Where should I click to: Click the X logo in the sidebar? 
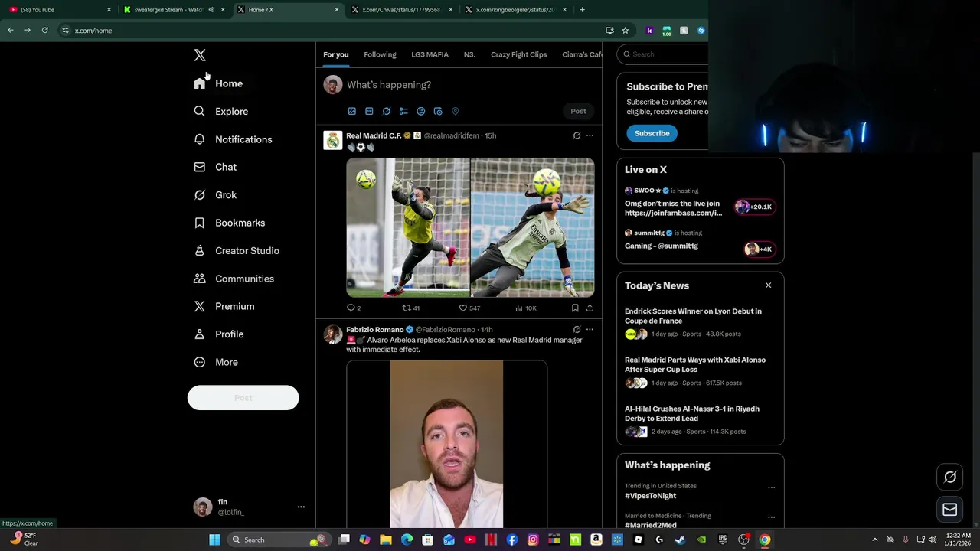click(200, 55)
